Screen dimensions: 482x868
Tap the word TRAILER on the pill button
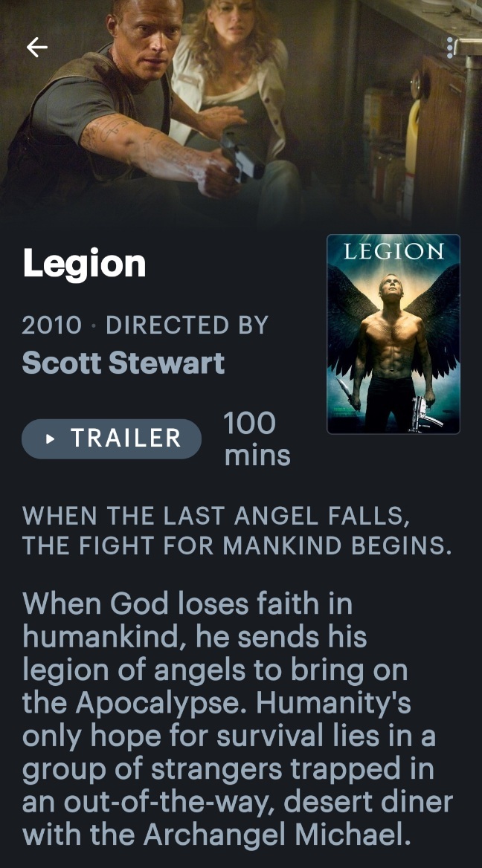126,438
